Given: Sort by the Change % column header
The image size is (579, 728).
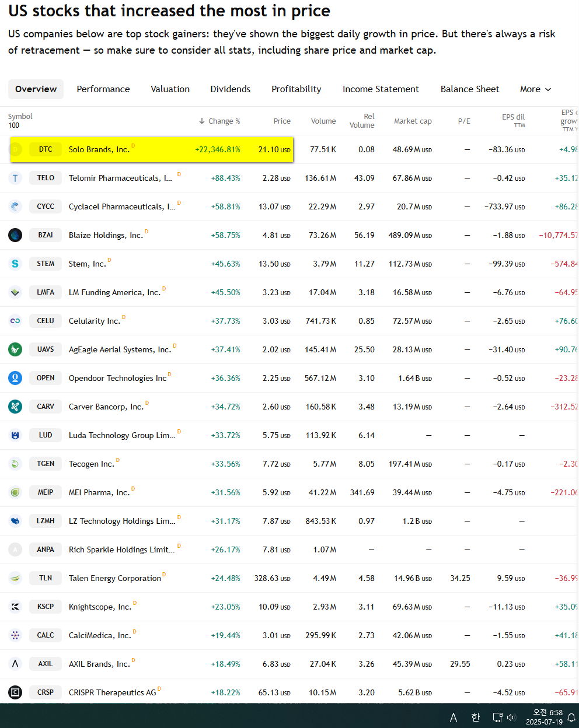Looking at the screenshot, I should point(219,121).
